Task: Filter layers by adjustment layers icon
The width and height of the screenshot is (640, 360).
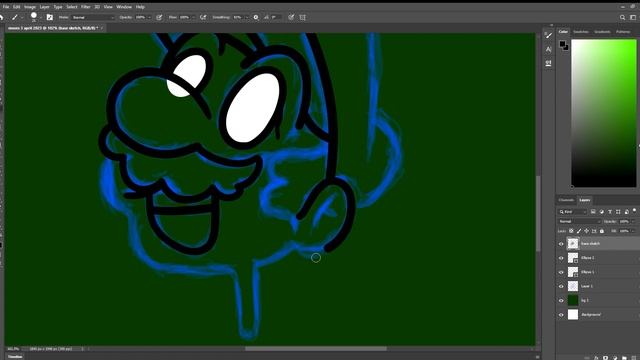Action: point(602,212)
